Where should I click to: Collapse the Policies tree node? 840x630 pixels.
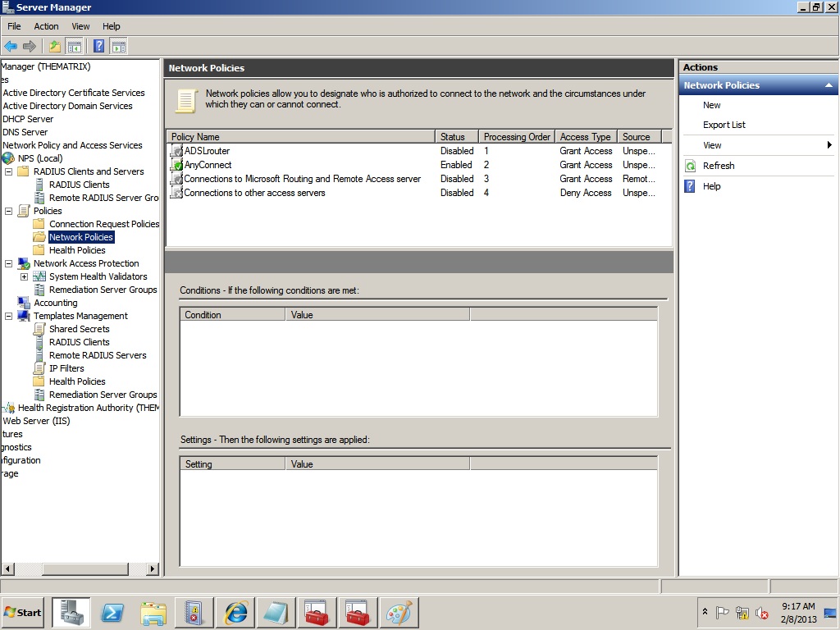point(8,211)
